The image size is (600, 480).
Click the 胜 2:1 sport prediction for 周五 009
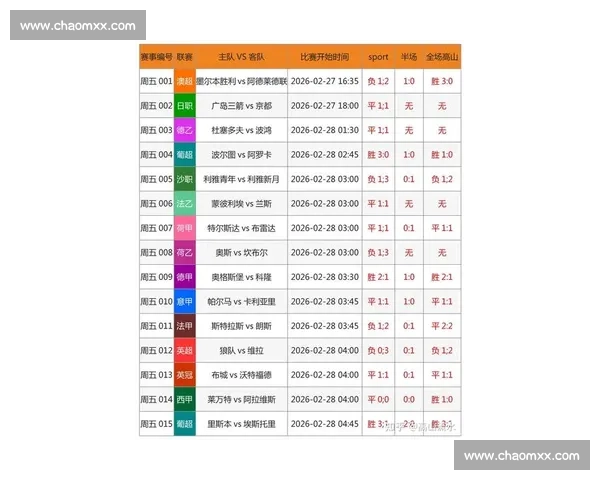click(378, 277)
